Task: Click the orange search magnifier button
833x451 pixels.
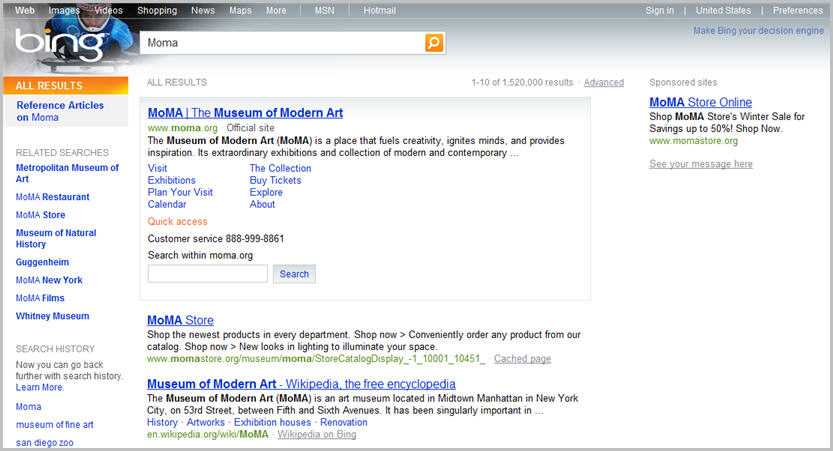Action: coord(434,43)
